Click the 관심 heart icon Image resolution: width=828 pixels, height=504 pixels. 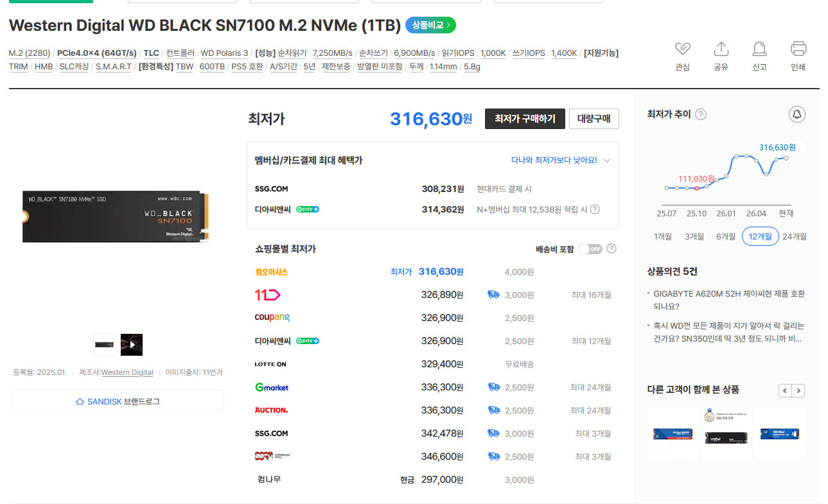click(x=682, y=49)
